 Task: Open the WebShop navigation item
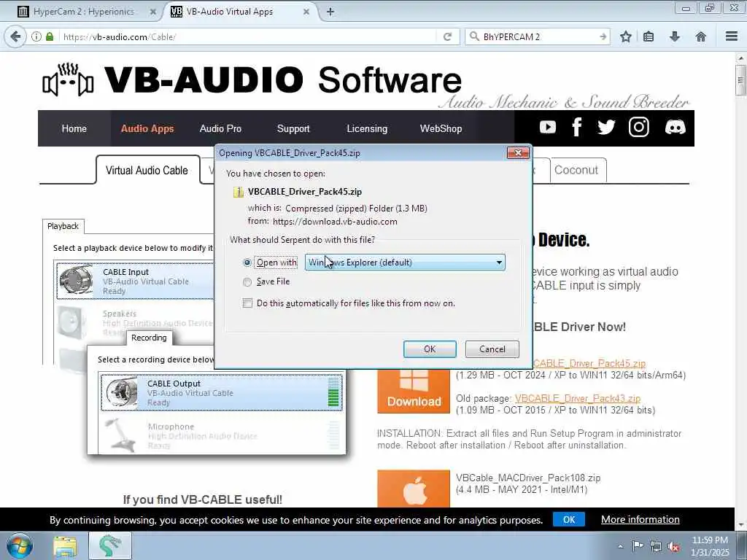tap(441, 128)
